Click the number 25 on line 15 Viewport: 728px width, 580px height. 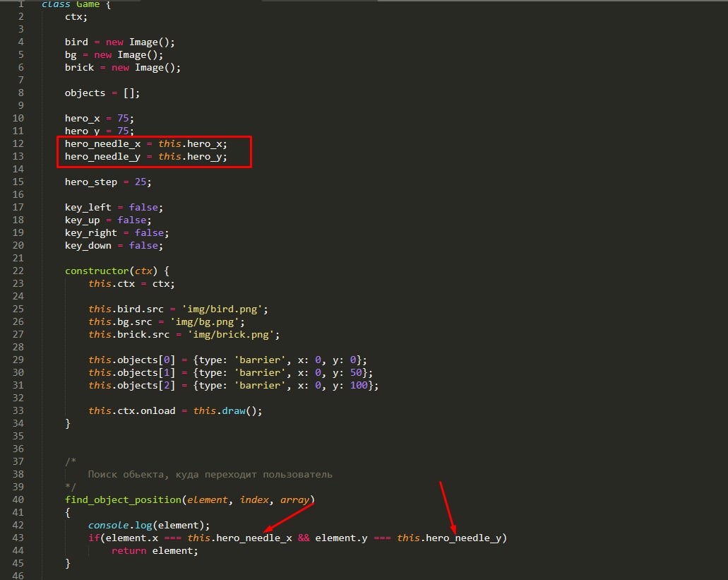pos(141,182)
